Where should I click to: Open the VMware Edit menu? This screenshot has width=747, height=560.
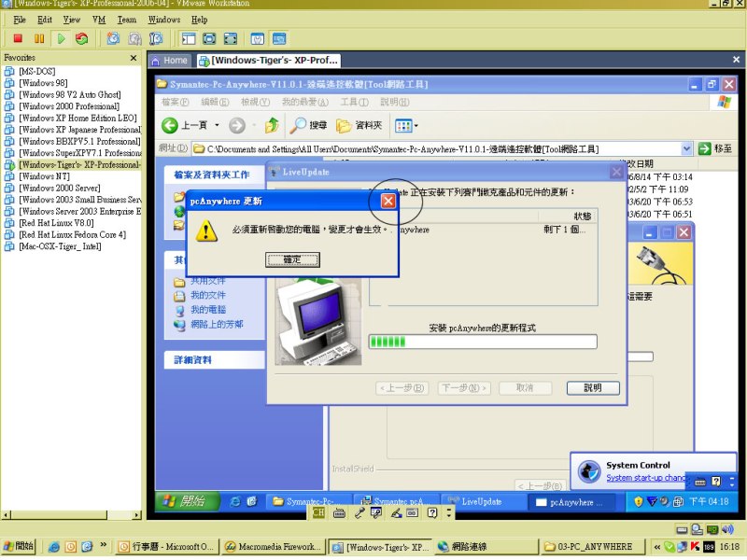pyautogui.click(x=45, y=20)
